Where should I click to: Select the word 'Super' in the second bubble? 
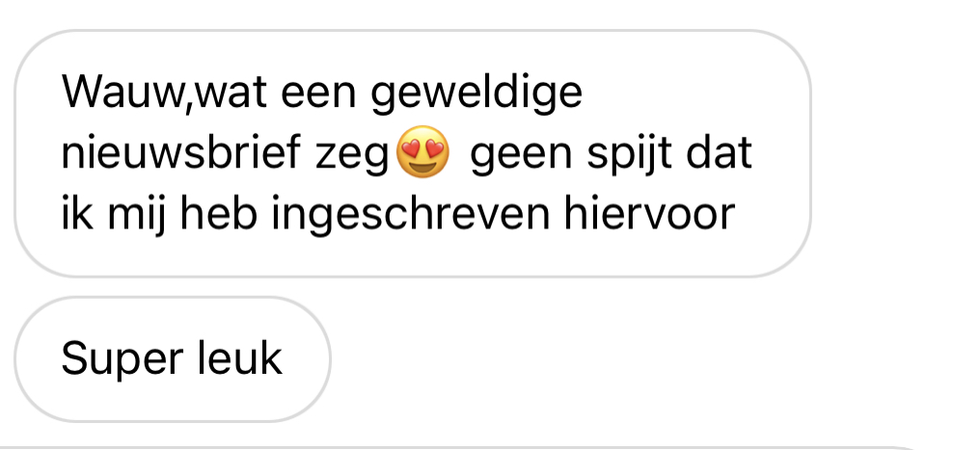click(x=122, y=360)
